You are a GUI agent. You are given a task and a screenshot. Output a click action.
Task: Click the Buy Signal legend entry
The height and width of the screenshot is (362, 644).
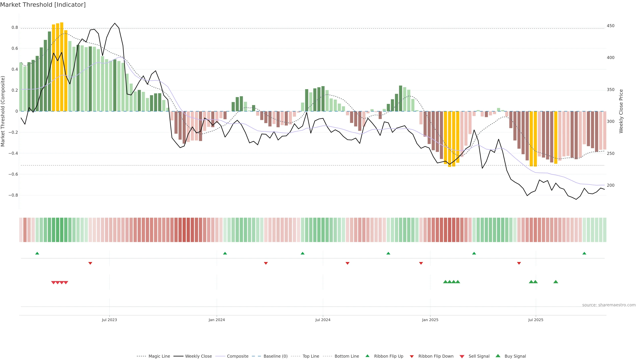[515, 356]
